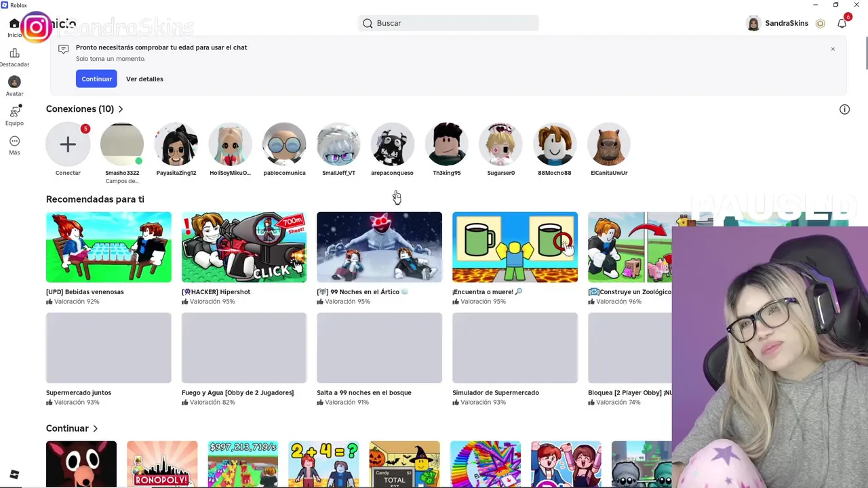This screenshot has height=488, width=868.
Task: Click the SandraSkins username text
Action: 787,23
